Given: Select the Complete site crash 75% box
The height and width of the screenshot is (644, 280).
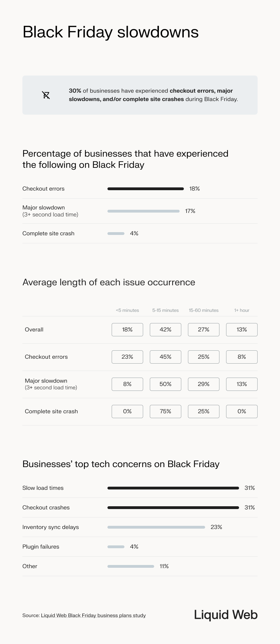Looking at the screenshot, I should (x=166, y=412).
